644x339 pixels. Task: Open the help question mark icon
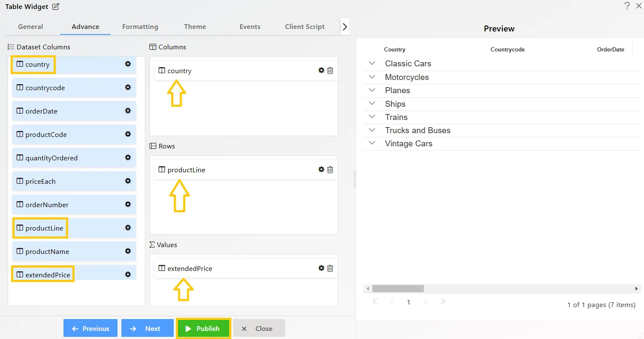627,6
